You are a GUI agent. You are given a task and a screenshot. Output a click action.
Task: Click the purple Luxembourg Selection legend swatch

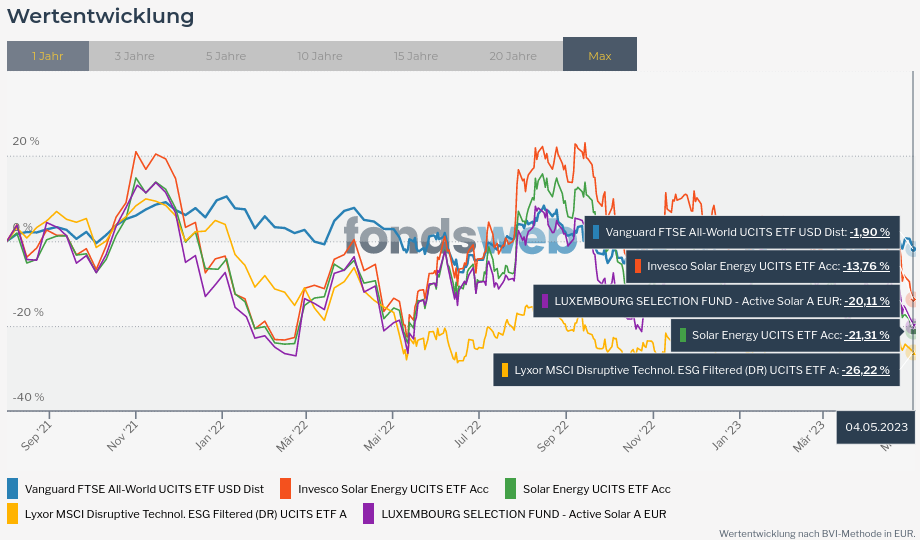[x=369, y=514]
